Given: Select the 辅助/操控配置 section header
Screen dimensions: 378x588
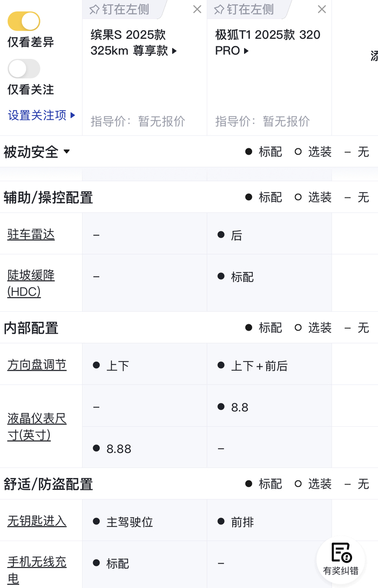Looking at the screenshot, I should pyautogui.click(x=48, y=197).
